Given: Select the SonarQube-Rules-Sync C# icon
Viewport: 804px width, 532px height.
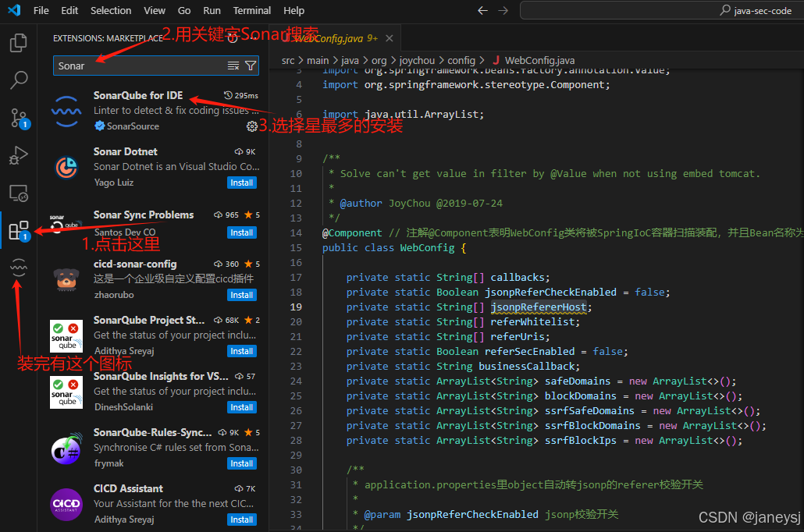Looking at the screenshot, I should point(66,449).
